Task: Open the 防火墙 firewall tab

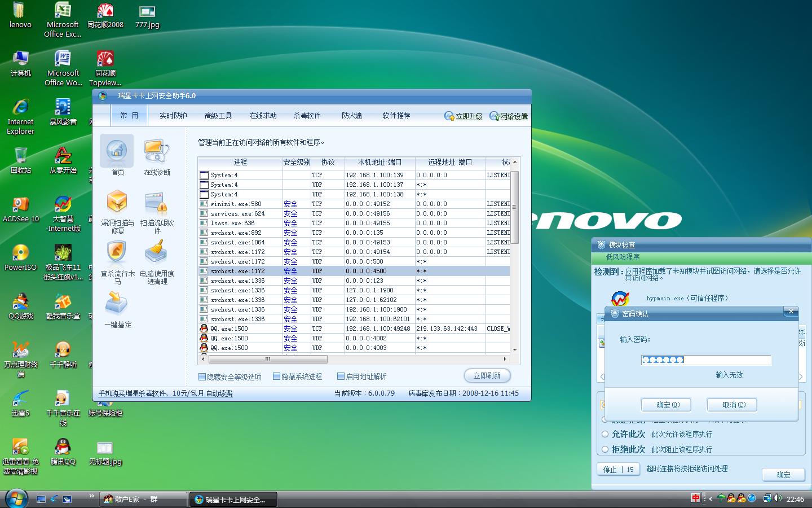Action: click(352, 116)
